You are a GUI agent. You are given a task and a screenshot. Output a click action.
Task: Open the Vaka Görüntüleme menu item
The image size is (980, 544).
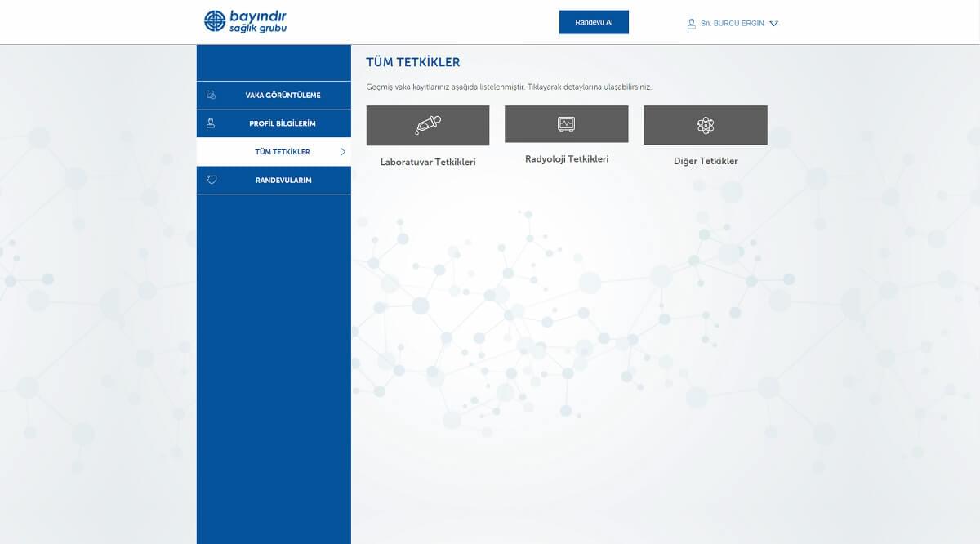[x=283, y=96]
